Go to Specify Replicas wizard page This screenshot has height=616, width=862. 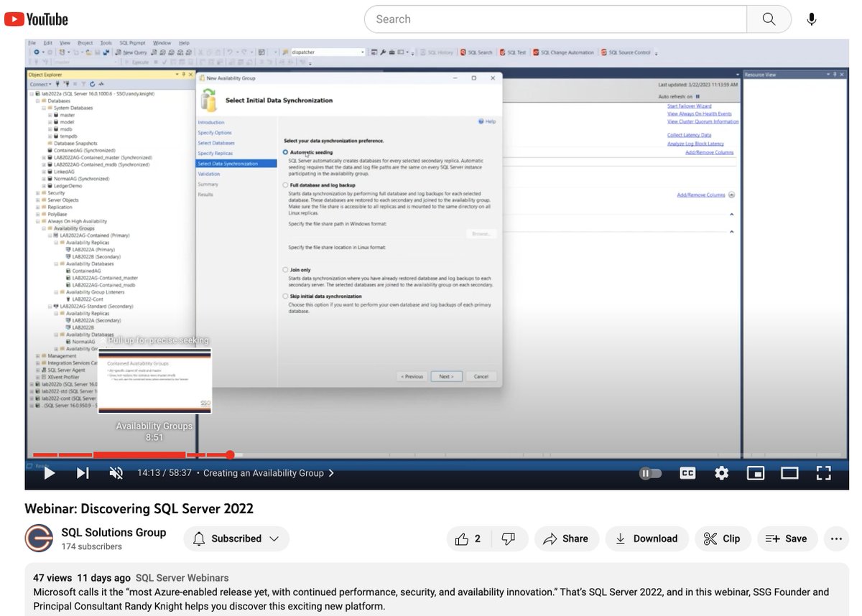click(x=215, y=153)
